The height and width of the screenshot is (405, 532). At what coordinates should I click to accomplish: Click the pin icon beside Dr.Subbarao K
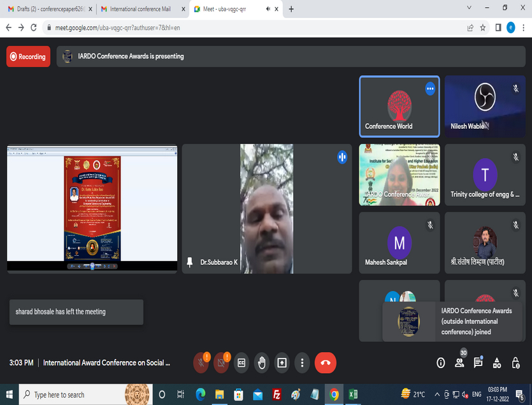(x=190, y=262)
